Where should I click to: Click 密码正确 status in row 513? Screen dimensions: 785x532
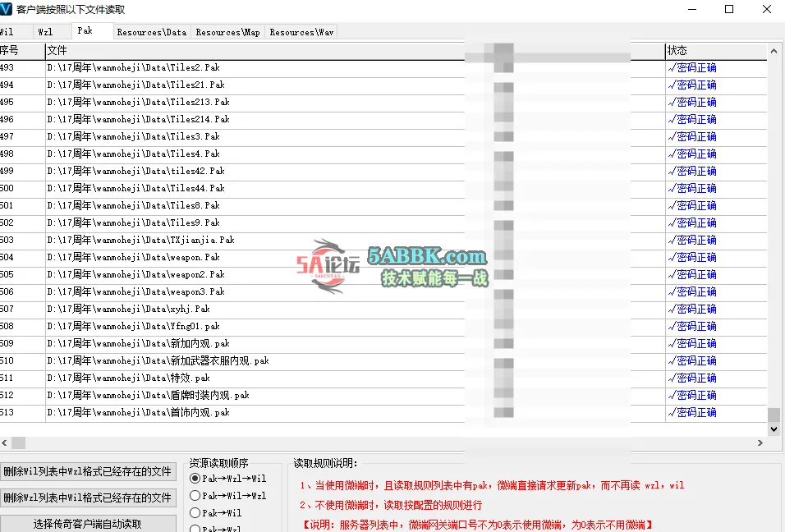(692, 413)
